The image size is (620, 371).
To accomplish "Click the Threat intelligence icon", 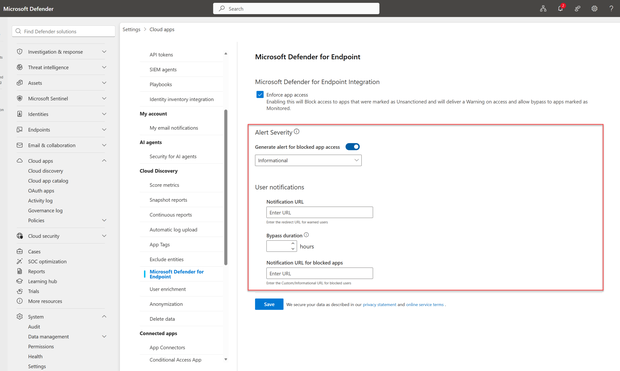I will [19, 67].
